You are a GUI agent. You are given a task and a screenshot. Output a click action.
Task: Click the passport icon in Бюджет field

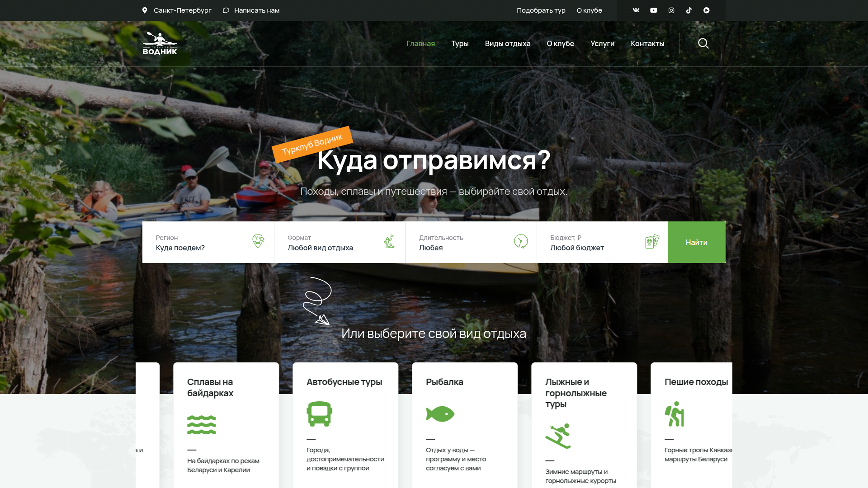[x=652, y=241]
